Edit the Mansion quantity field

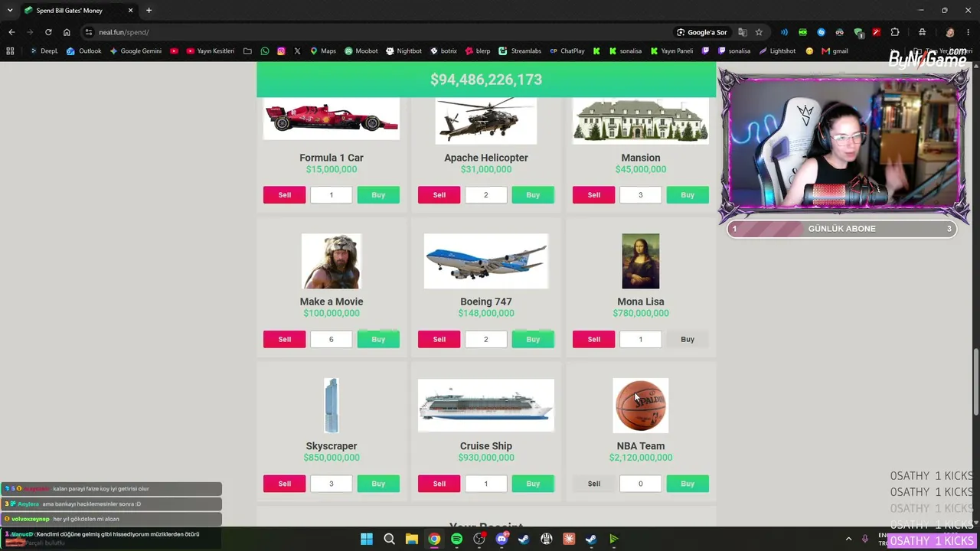pyautogui.click(x=641, y=195)
